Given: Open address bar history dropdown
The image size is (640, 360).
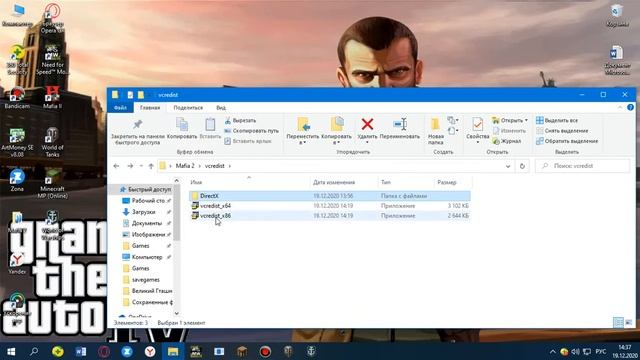Looking at the screenshot, I should click(x=508, y=166).
